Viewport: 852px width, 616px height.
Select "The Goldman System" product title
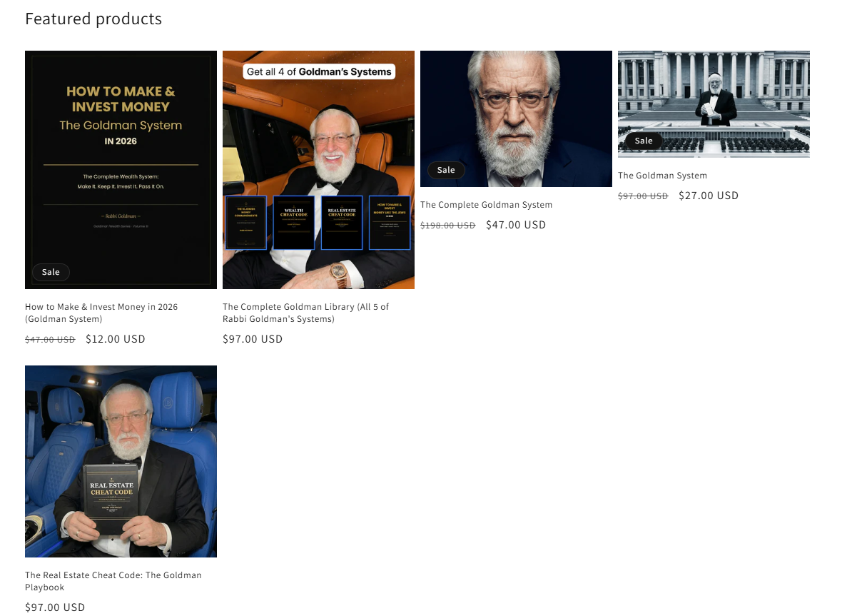click(x=662, y=175)
